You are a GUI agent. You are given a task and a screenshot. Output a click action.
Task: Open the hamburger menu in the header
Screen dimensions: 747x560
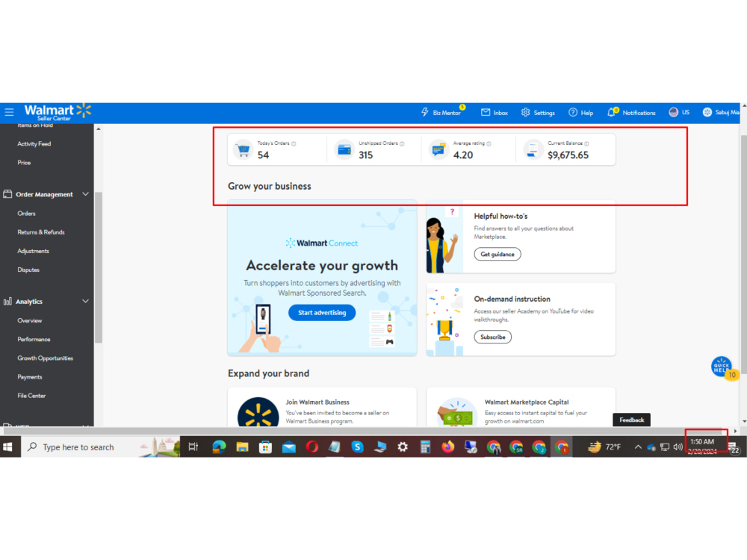coord(9,113)
